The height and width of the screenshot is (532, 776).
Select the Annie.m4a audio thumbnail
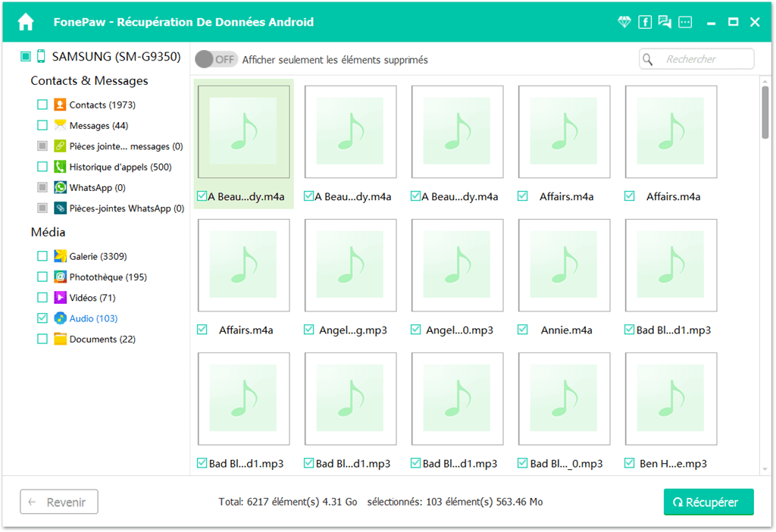tap(564, 265)
